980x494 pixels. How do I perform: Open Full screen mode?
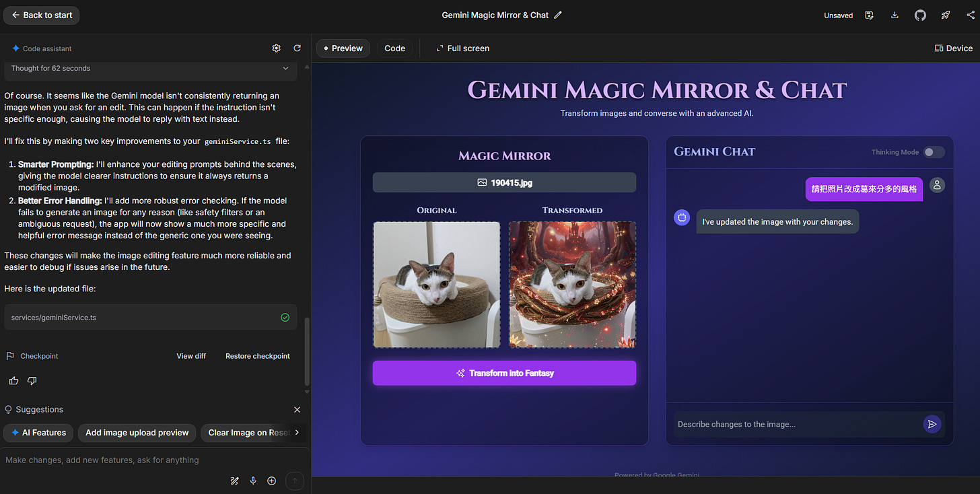coord(462,48)
